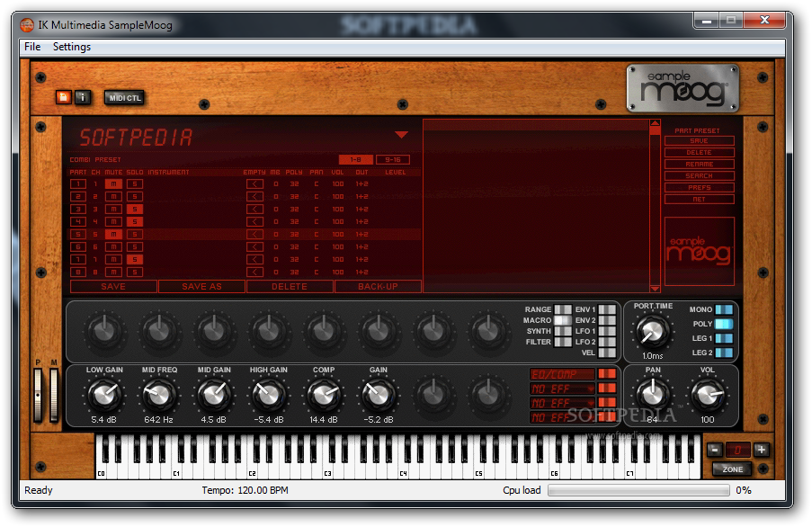Solo part 1
The width and height of the screenshot is (812, 527).
pos(135,183)
